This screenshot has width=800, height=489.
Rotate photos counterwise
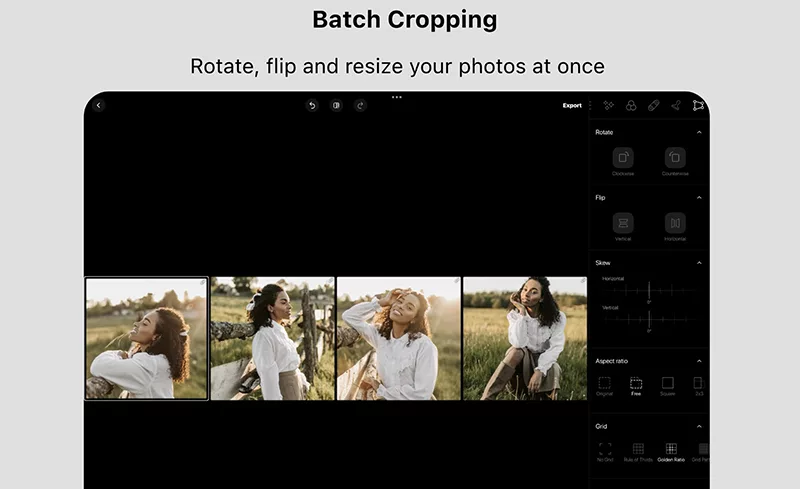(x=675, y=158)
